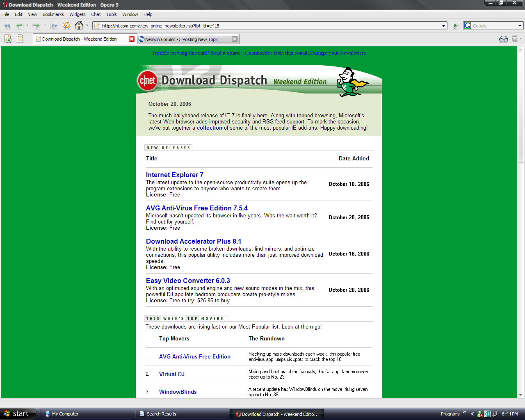Switch to the Neowin Forums tab
This screenshot has height=420, width=525.
185,39
